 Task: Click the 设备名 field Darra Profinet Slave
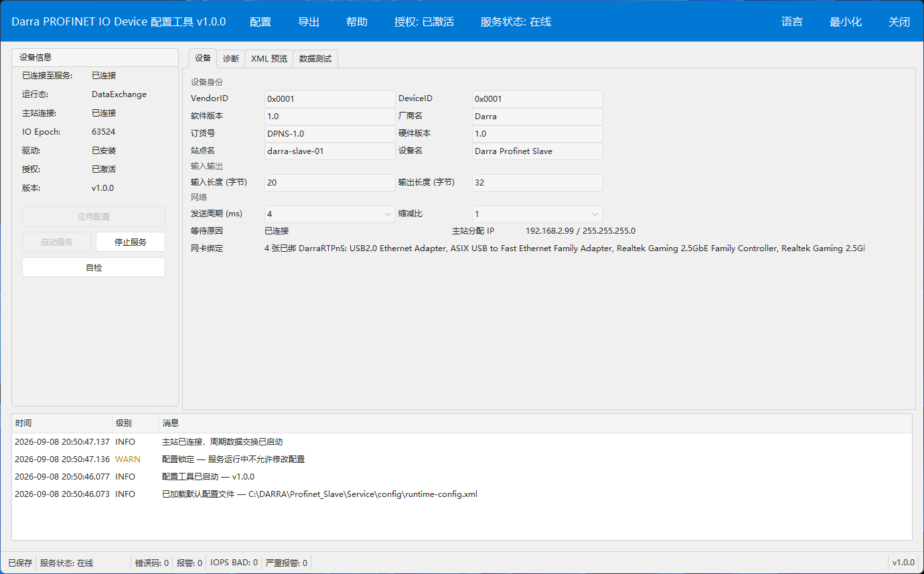(538, 151)
